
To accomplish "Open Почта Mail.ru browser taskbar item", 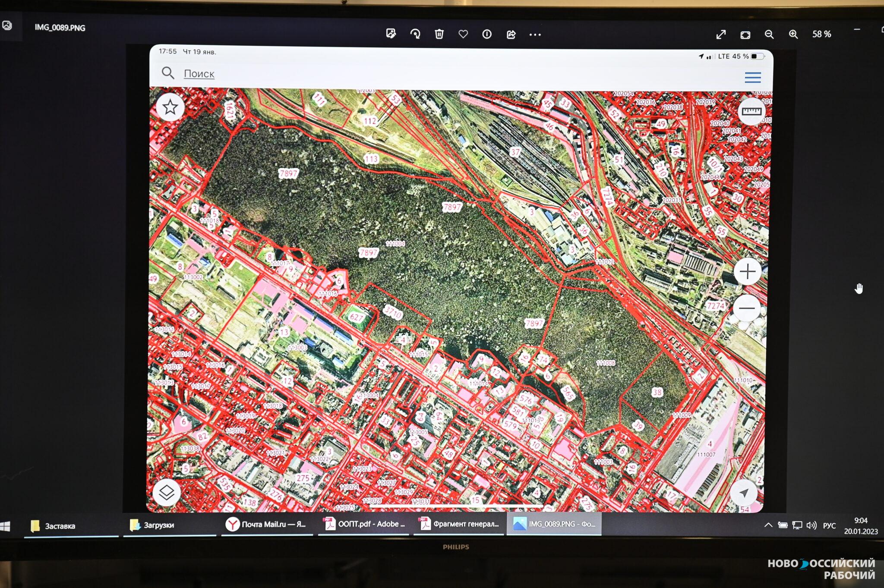I will (266, 525).
